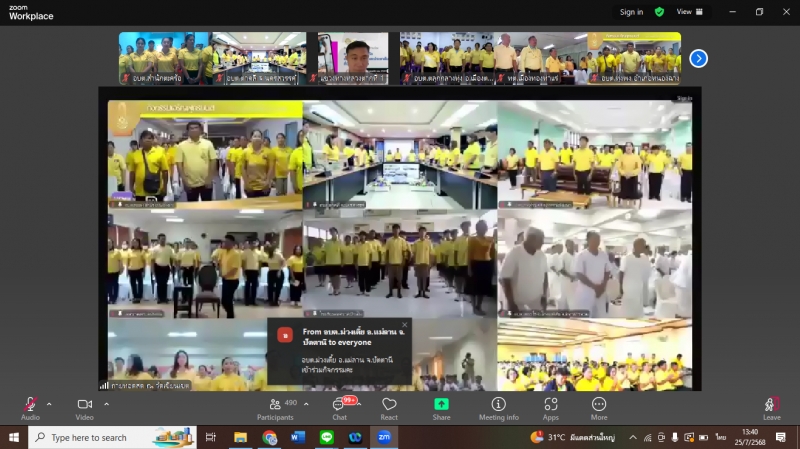Start Share screen
This screenshot has width=800, height=449.
pyautogui.click(x=441, y=408)
